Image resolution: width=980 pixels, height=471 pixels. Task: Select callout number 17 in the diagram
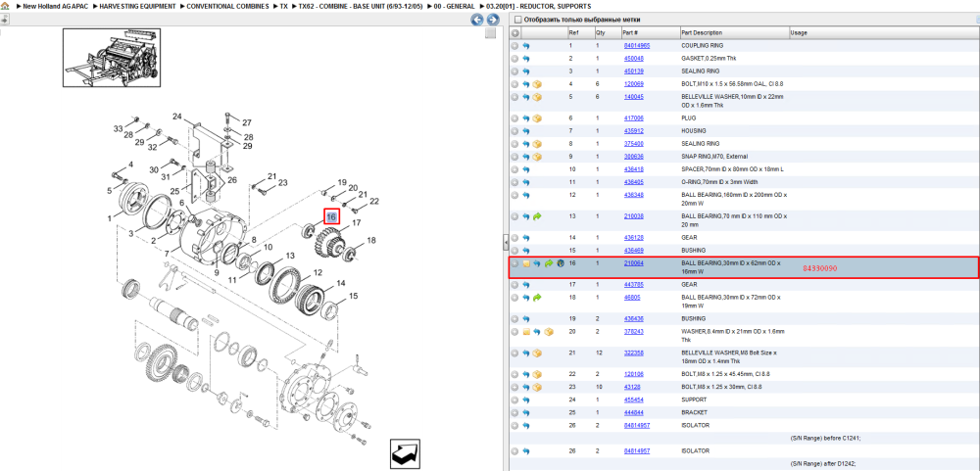click(357, 222)
